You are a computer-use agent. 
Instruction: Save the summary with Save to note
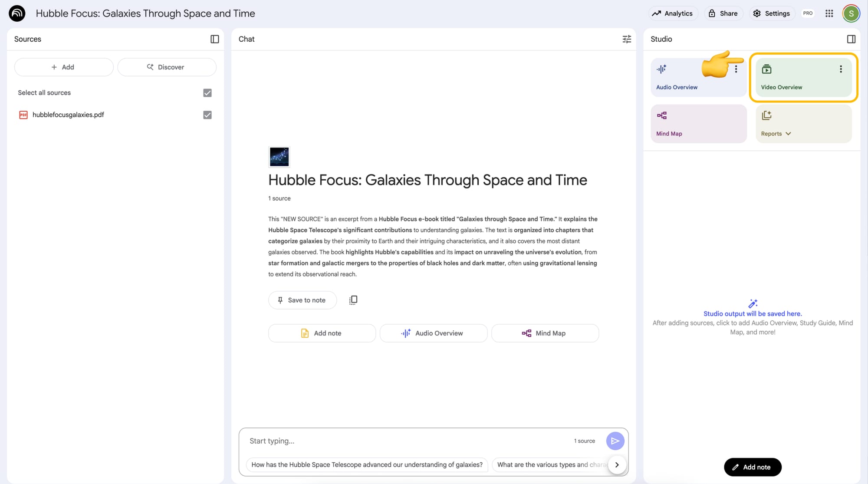[x=302, y=300]
